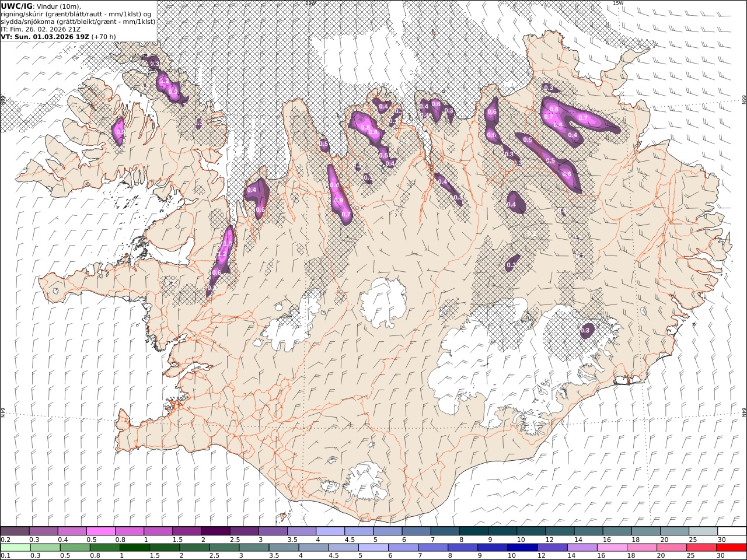Viewport: 747px width, 560px height.
Task: Click the '0.4' label on the snow scale
Action: (x=62, y=540)
